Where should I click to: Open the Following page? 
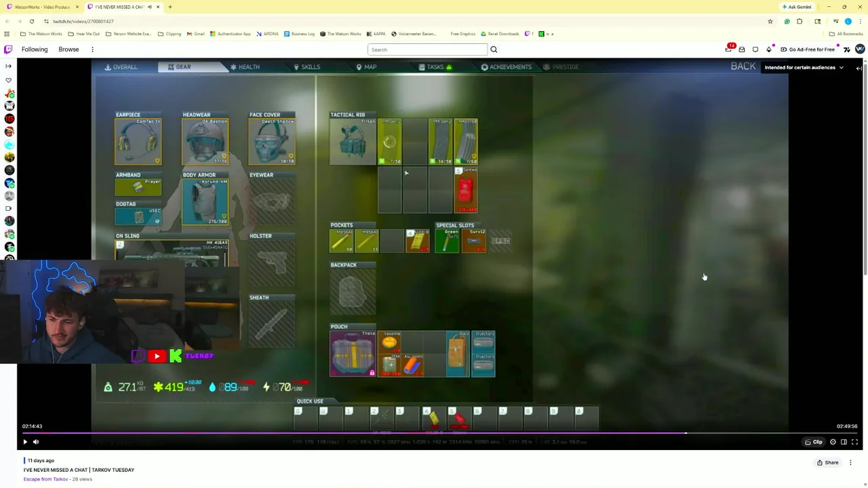click(x=35, y=49)
